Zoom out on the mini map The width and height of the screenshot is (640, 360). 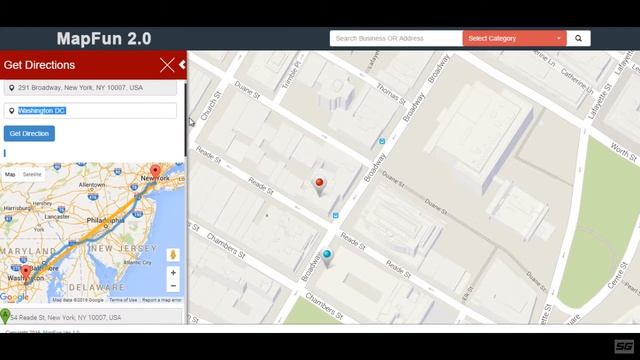click(173, 286)
